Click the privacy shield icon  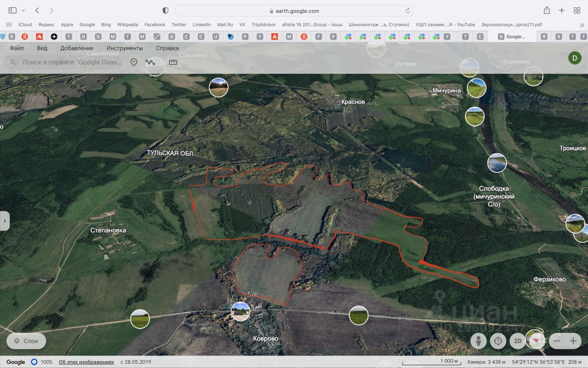coord(165,11)
